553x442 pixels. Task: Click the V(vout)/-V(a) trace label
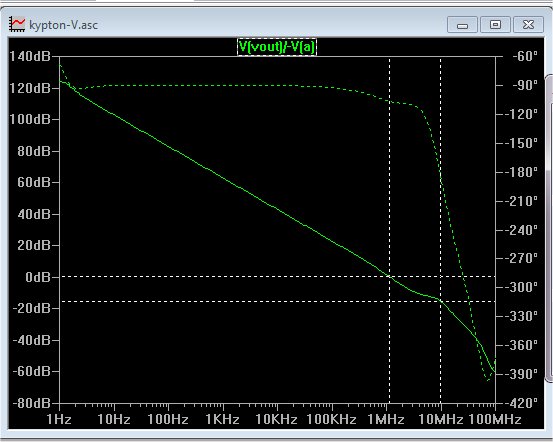tap(277, 47)
